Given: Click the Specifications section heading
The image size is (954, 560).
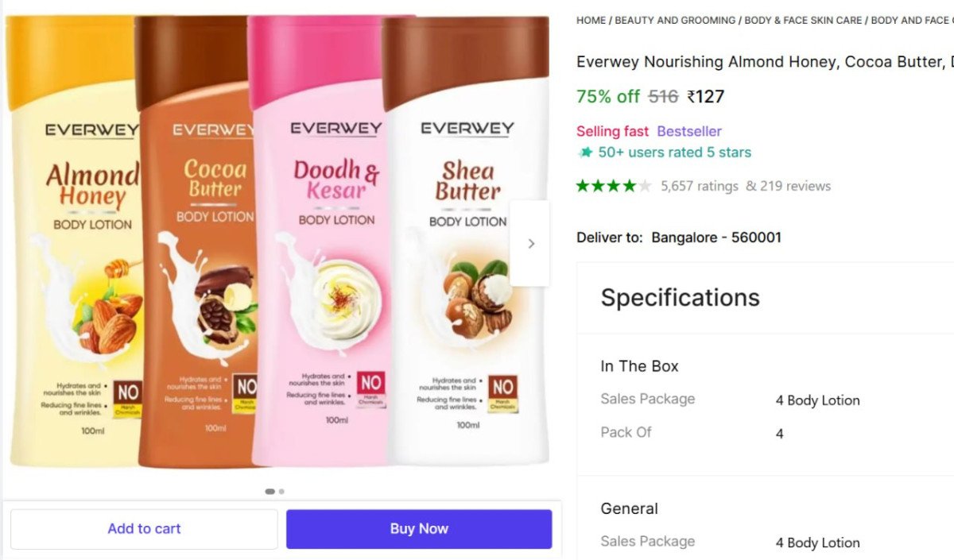Looking at the screenshot, I should point(680,297).
